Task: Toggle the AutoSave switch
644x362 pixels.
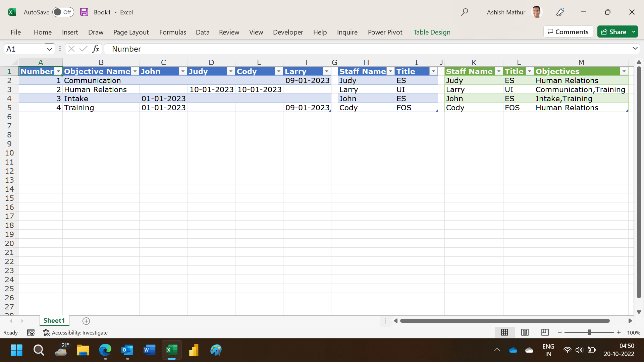Action: click(x=63, y=12)
